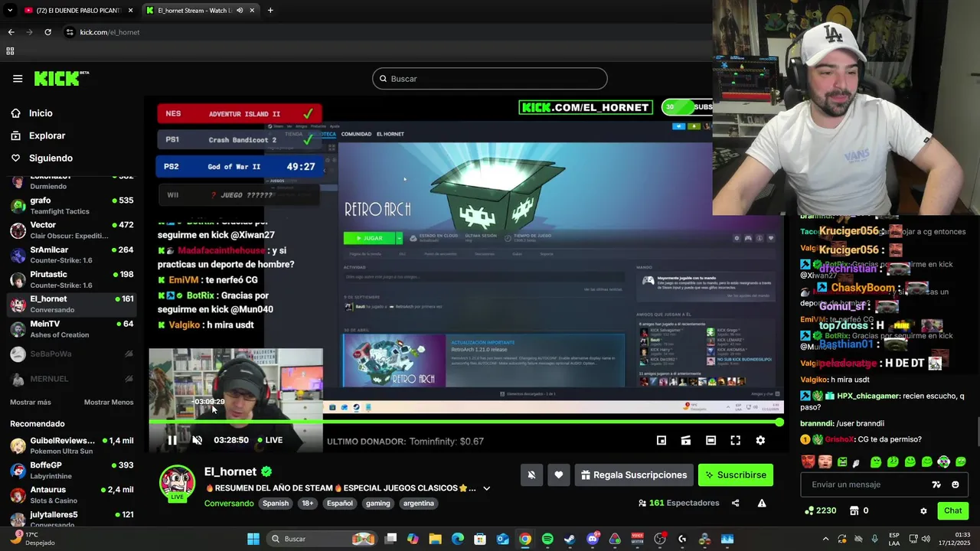980x551 pixels.
Task: Open the Conversando category link
Action: tap(229, 504)
